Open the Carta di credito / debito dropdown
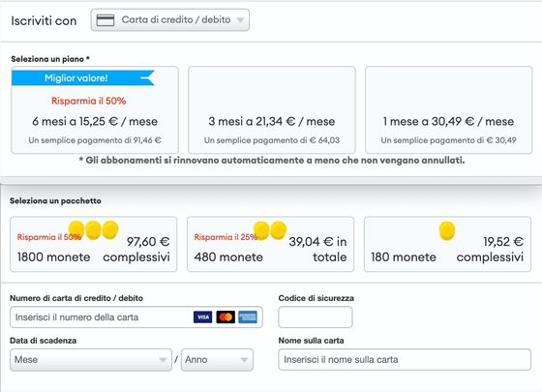The image size is (542, 392). pyautogui.click(x=169, y=20)
